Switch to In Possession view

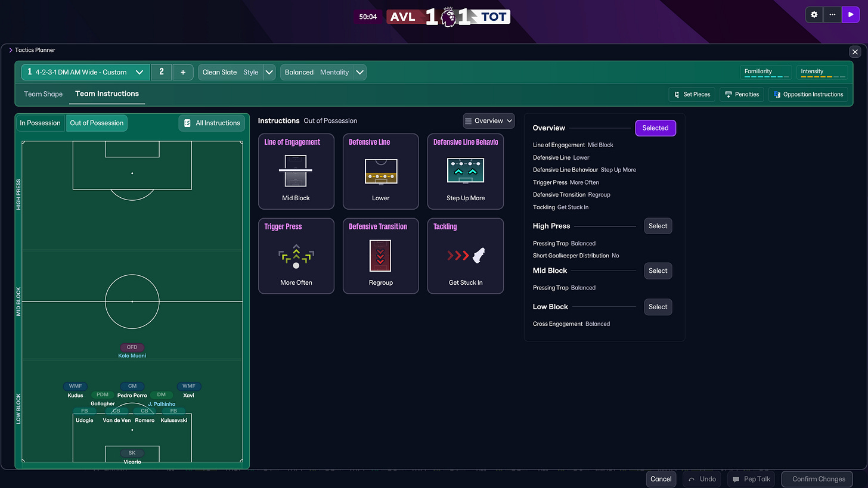41,123
